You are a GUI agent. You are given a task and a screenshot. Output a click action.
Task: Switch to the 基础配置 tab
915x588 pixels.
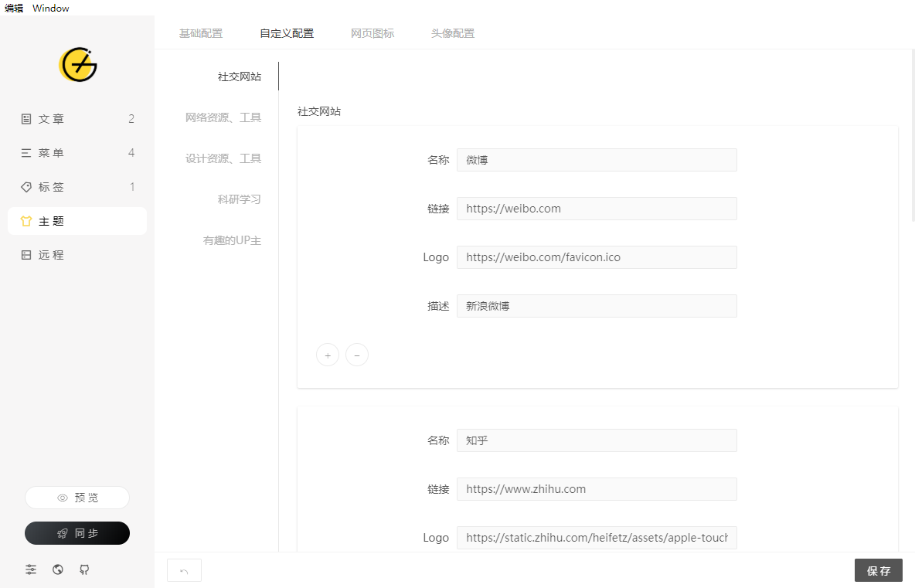[201, 33]
